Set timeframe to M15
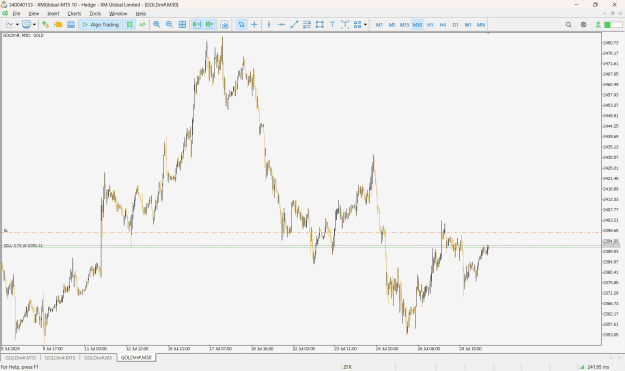 click(405, 25)
